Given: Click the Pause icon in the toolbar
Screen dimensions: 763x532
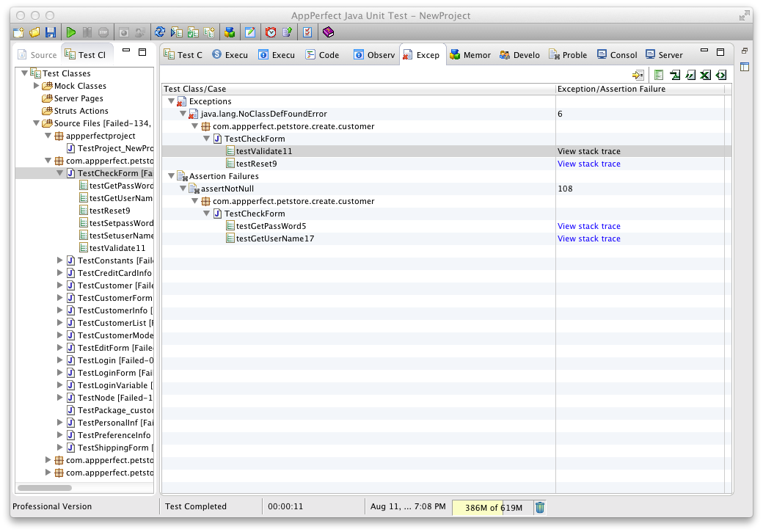Looking at the screenshot, I should (x=87, y=32).
